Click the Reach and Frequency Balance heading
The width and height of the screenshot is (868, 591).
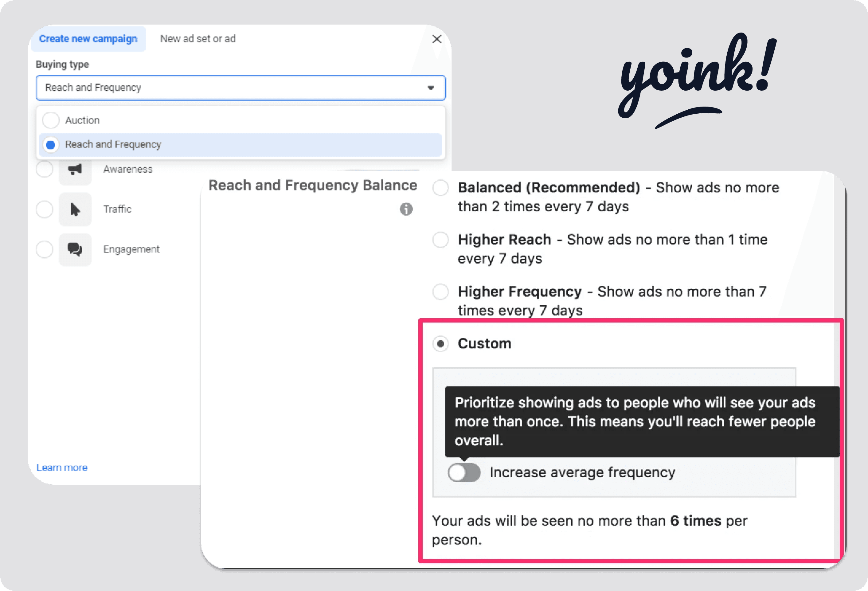coord(313,185)
